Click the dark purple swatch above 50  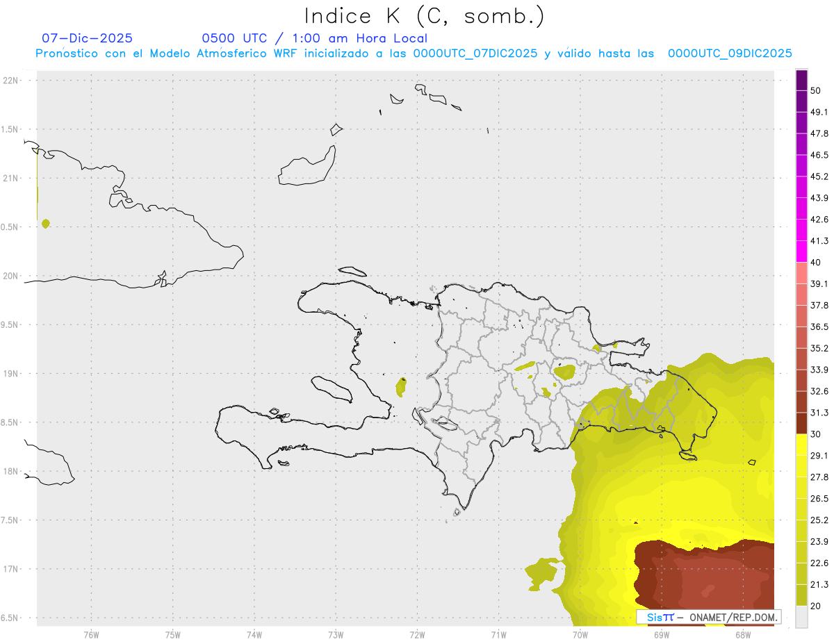coord(801,80)
